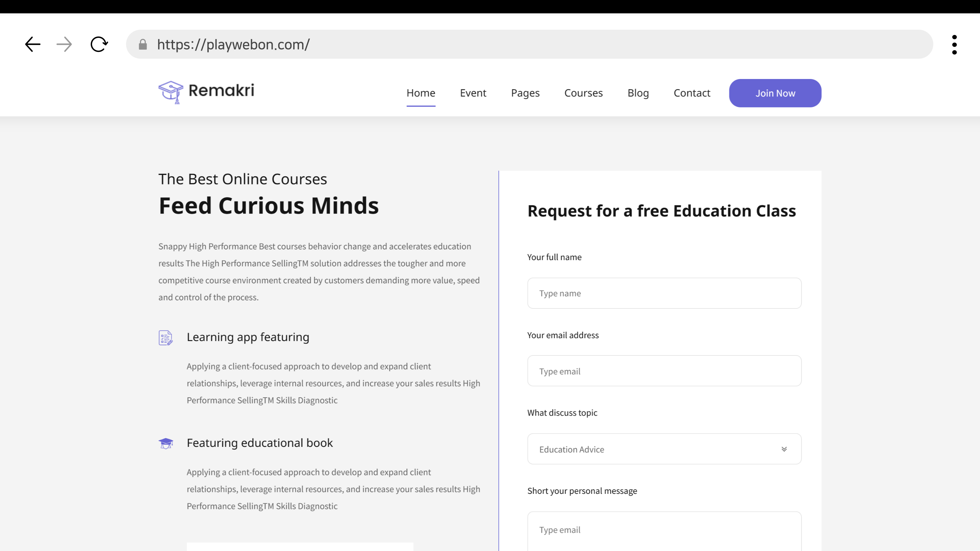Viewport: 980px width, 551px height.
Task: Click the email address input field
Action: point(664,371)
